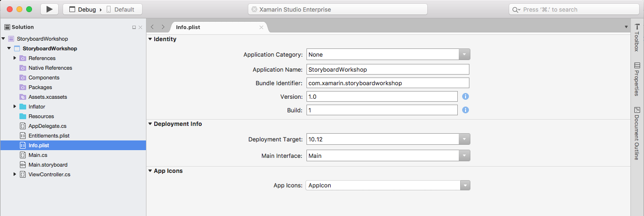The width and height of the screenshot is (644, 216).
Task: Open the Properties side panel
Action: pos(637,79)
